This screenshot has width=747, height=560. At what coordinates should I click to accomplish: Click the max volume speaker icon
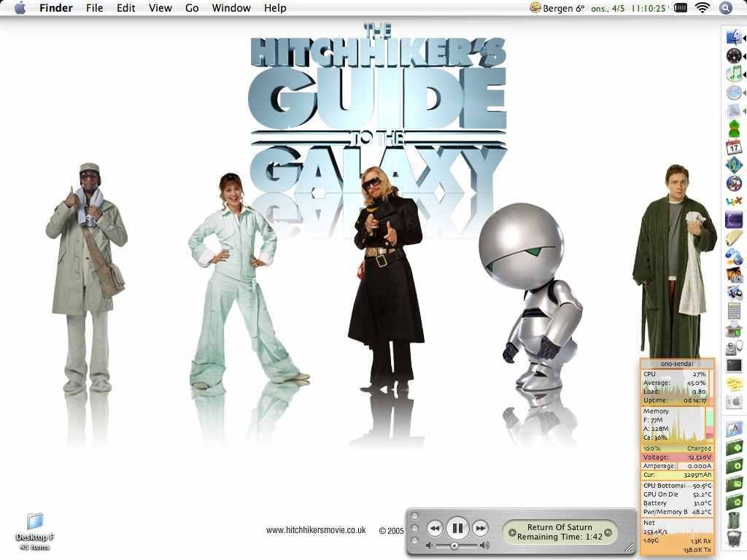[484, 545]
